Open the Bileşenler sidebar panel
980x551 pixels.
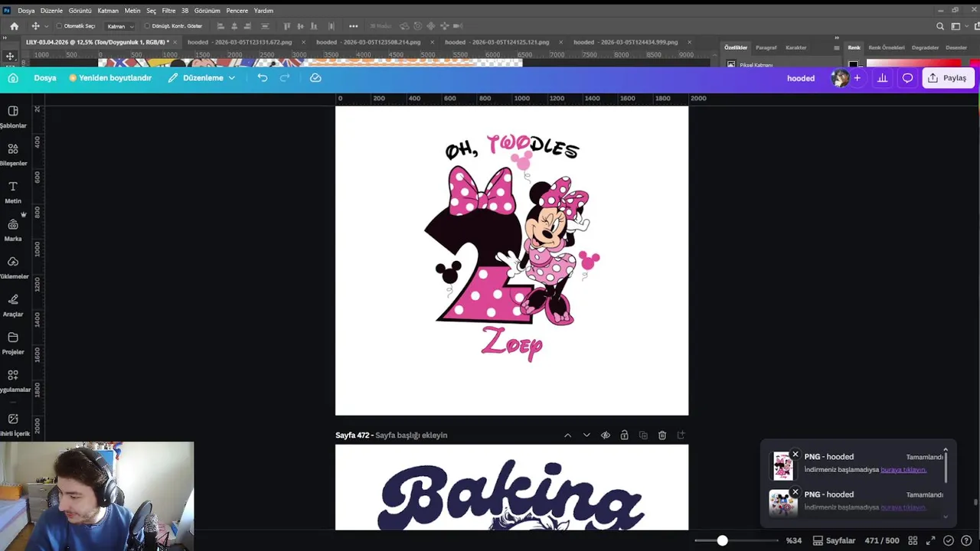[x=13, y=154]
